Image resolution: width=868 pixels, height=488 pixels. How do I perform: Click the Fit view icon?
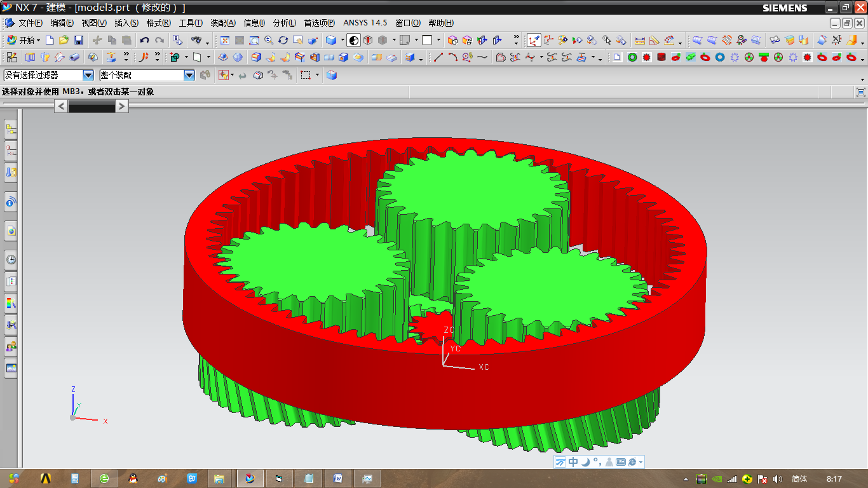(225, 40)
